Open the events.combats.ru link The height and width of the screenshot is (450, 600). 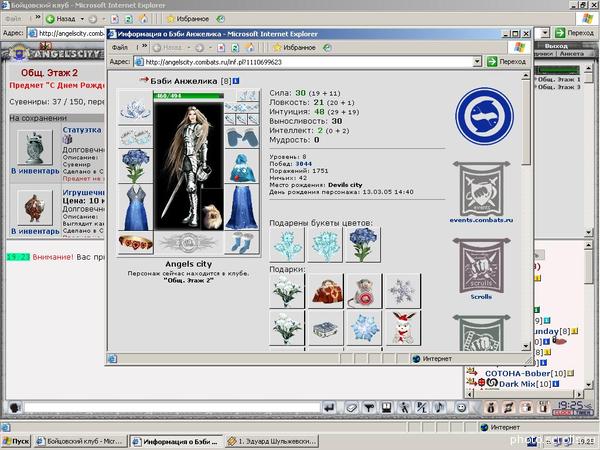point(481,220)
